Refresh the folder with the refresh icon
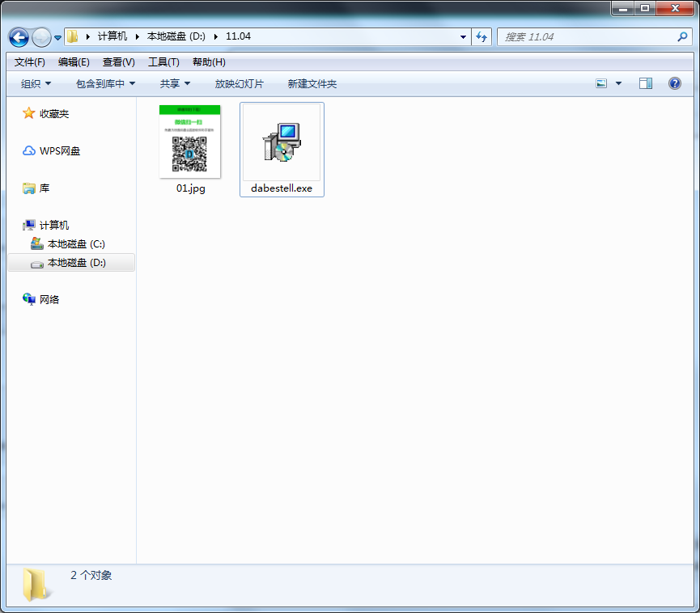The image size is (700, 613). 482,37
